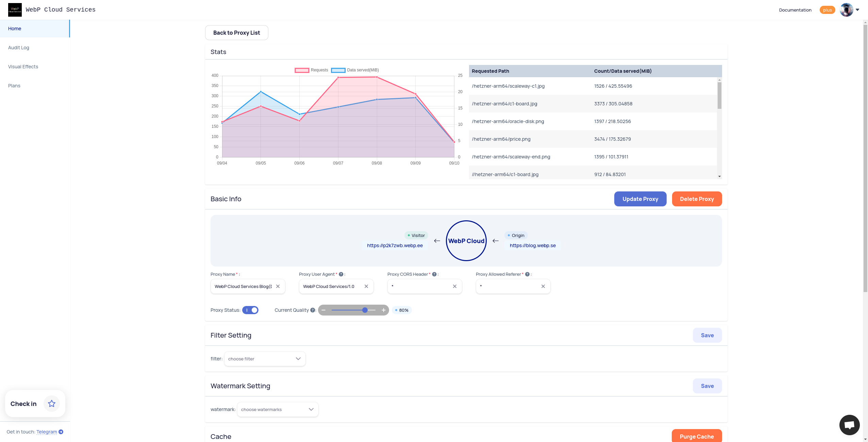Click Back to Proxy List
The image size is (868, 442).
coord(236,33)
